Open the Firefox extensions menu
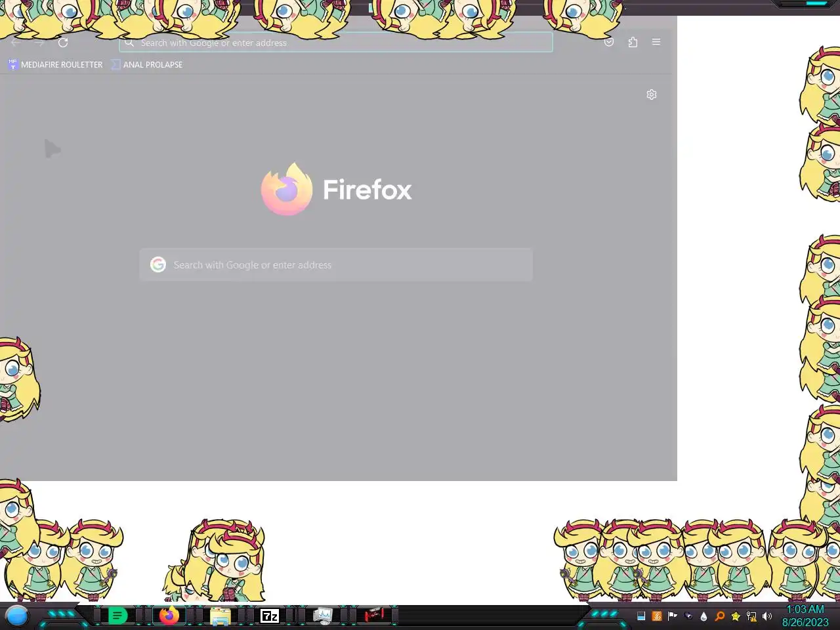Viewport: 840px width, 630px height. click(633, 42)
